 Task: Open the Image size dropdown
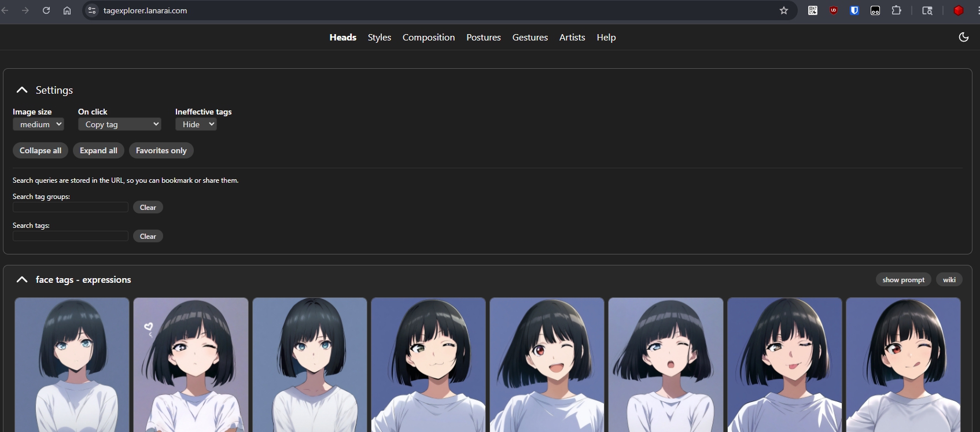pyautogui.click(x=38, y=124)
